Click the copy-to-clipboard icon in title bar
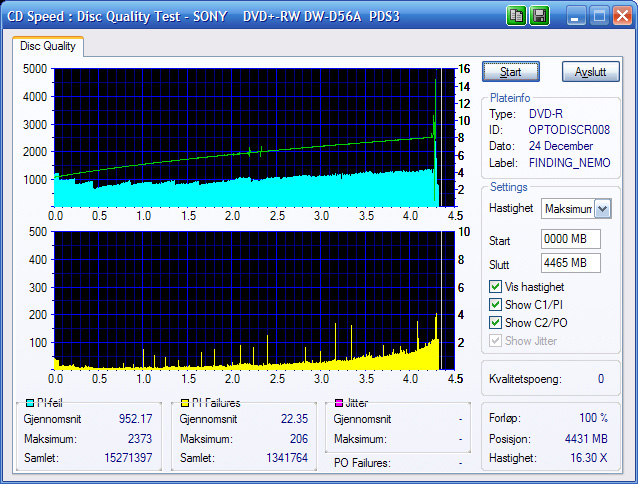 tap(516, 16)
